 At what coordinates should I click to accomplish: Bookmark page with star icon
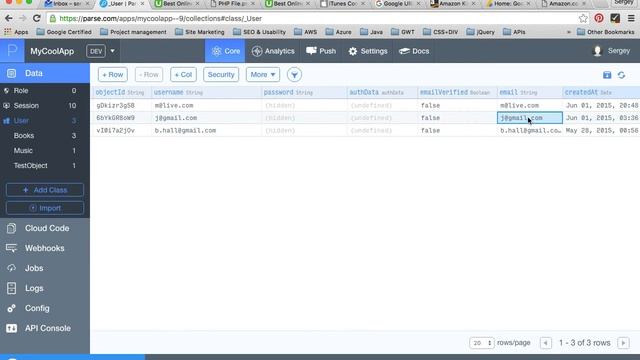(x=583, y=18)
